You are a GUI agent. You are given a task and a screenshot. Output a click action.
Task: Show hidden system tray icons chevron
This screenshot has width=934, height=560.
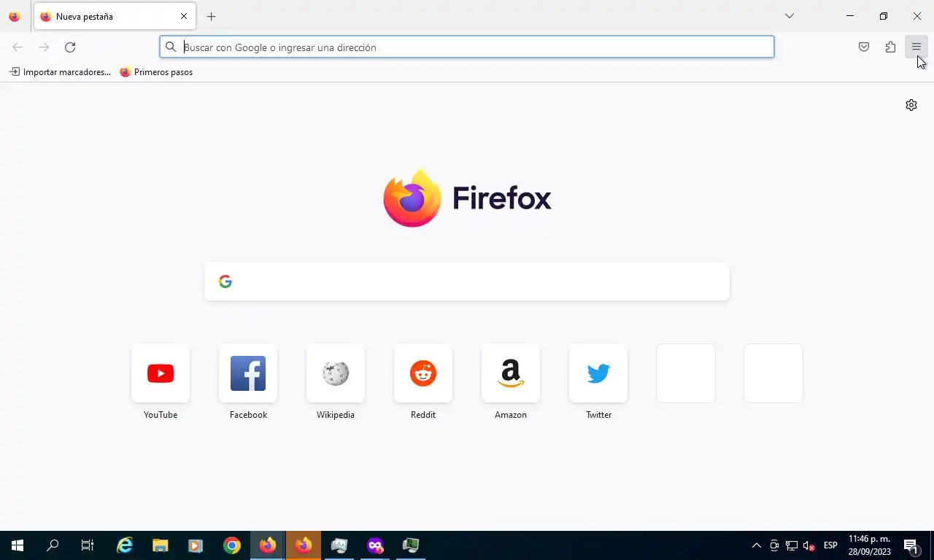click(757, 545)
